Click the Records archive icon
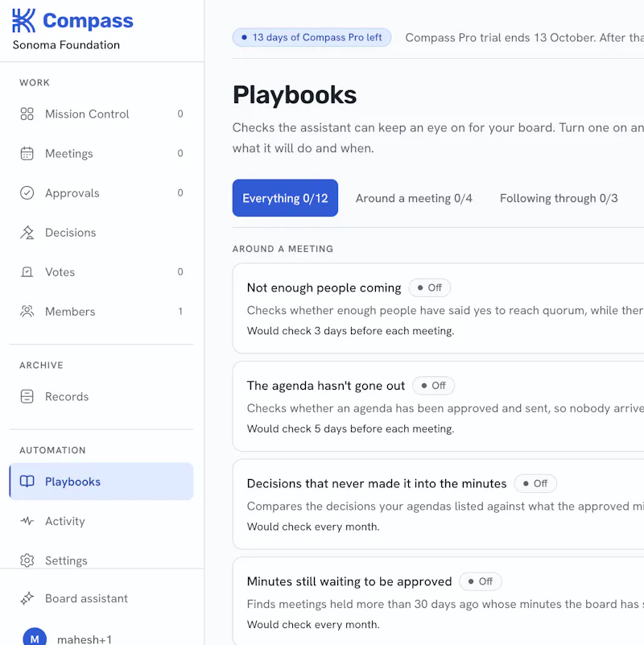644x645 pixels. pyautogui.click(x=27, y=396)
